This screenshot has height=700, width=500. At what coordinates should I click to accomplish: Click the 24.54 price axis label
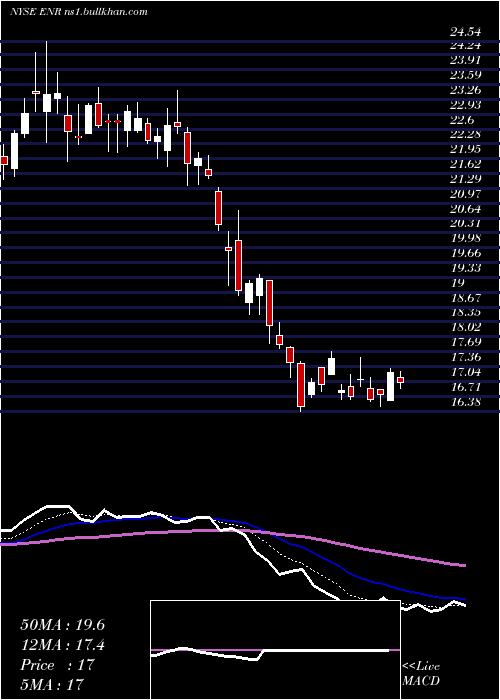(x=466, y=32)
